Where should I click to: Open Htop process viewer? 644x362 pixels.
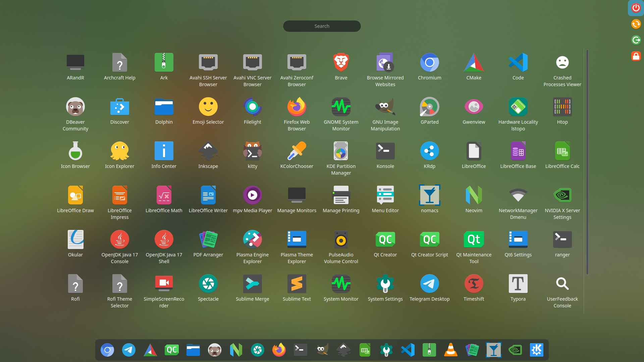click(x=562, y=111)
